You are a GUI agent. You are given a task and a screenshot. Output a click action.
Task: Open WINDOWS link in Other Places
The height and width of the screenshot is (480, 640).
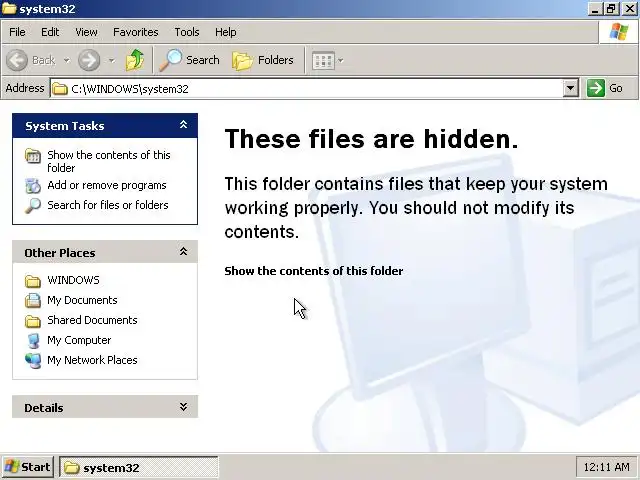point(73,280)
